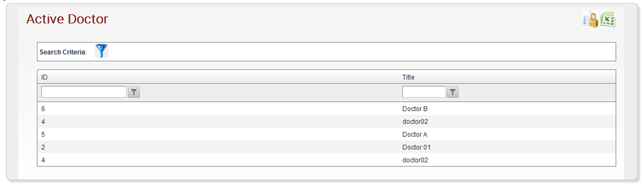
Task: Focus the Title filter text box
Action: point(424,92)
